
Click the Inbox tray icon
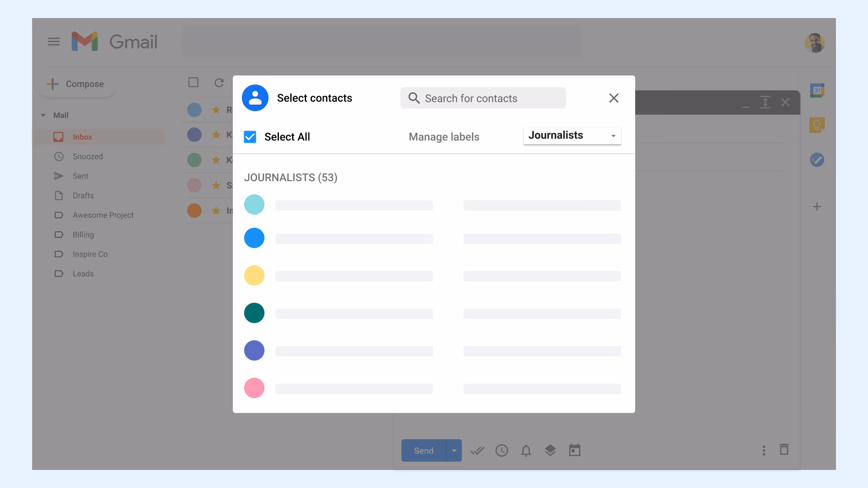[x=58, y=137]
